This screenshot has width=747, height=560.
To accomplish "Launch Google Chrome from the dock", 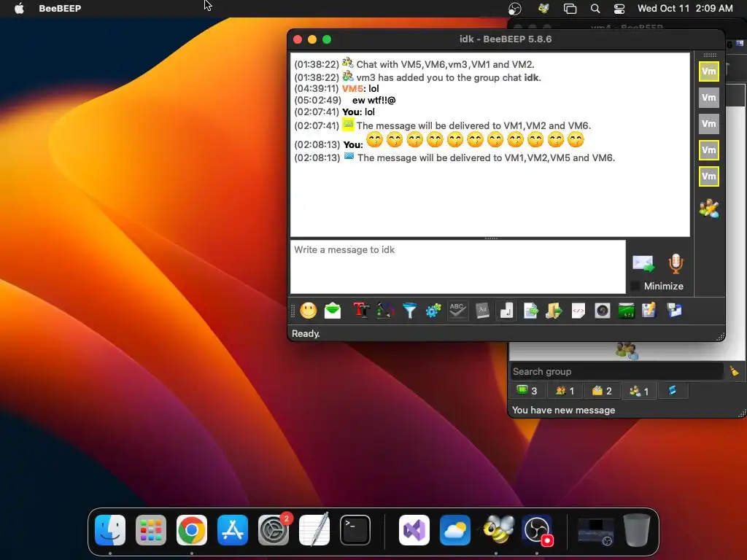I will coord(192,530).
